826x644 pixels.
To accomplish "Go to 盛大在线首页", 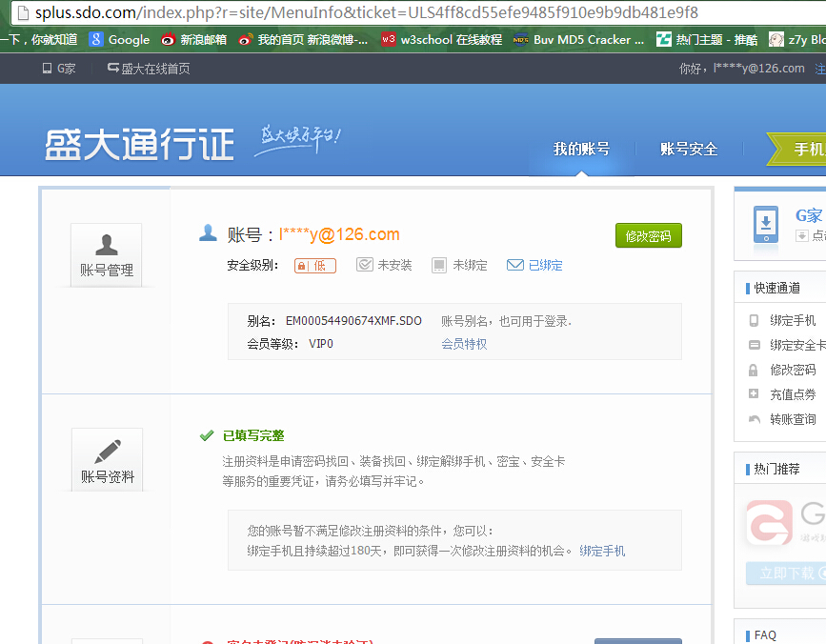I will point(149,69).
